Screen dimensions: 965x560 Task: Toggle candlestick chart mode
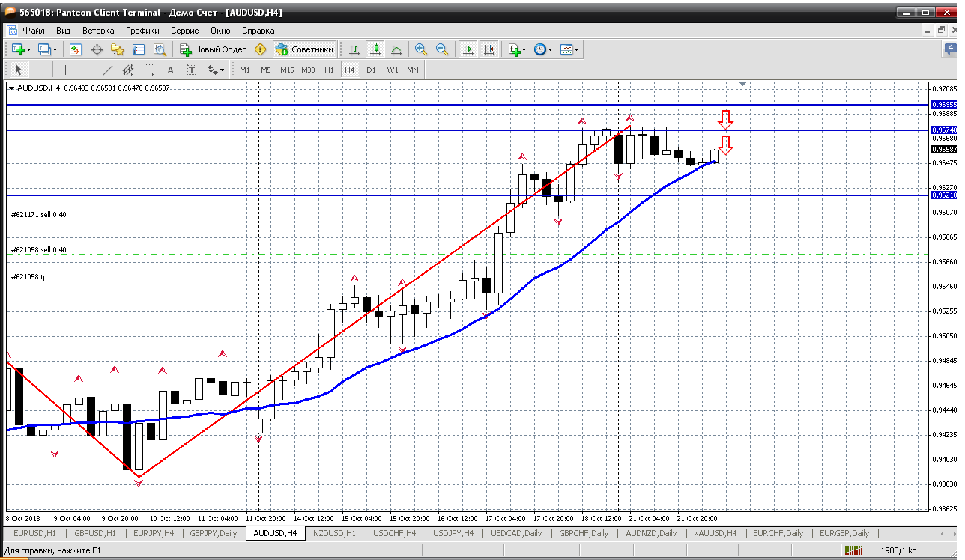375,49
